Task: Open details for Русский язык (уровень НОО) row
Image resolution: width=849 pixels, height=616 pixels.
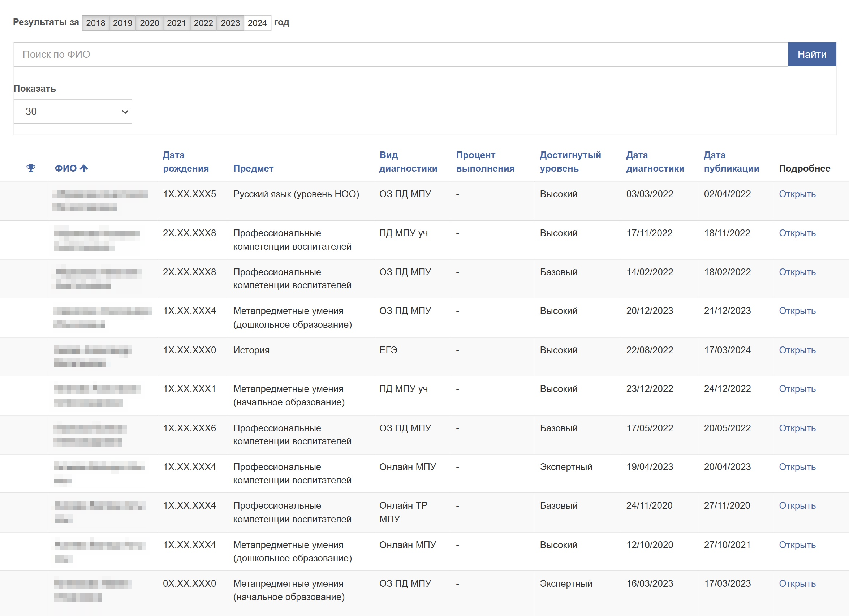Action: pyautogui.click(x=797, y=194)
